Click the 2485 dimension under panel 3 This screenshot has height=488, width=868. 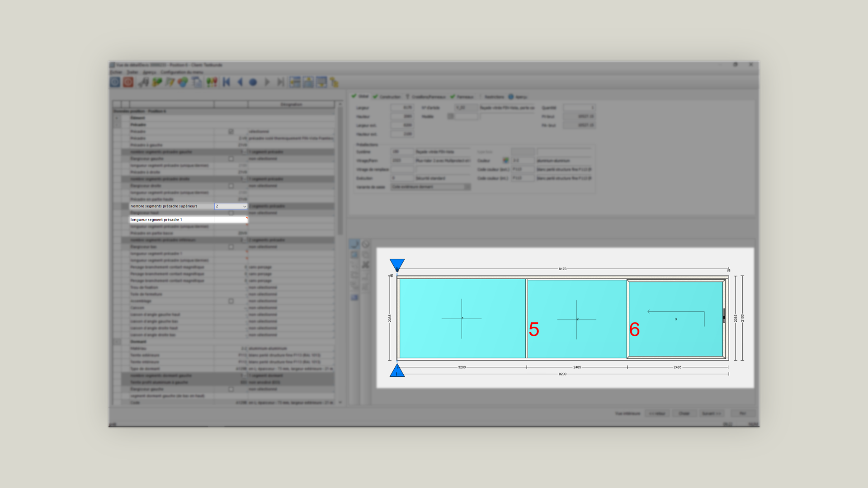pos(677,367)
